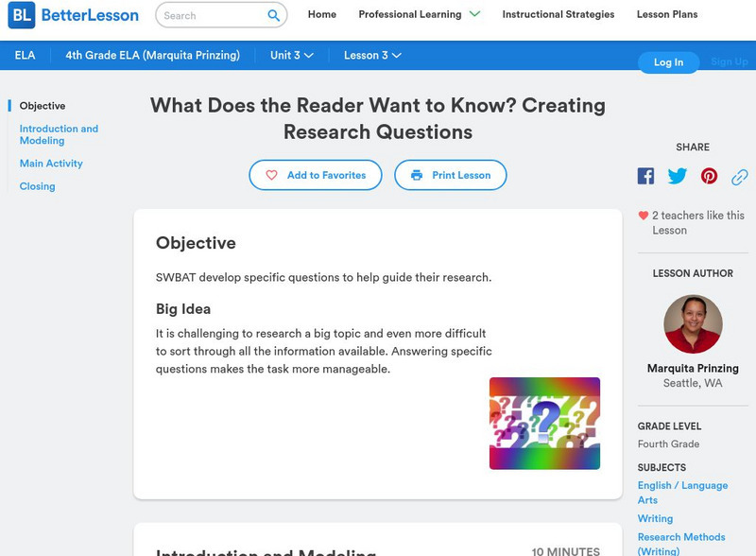
Task: Open Lesson Plans menu item
Action: 667,14
